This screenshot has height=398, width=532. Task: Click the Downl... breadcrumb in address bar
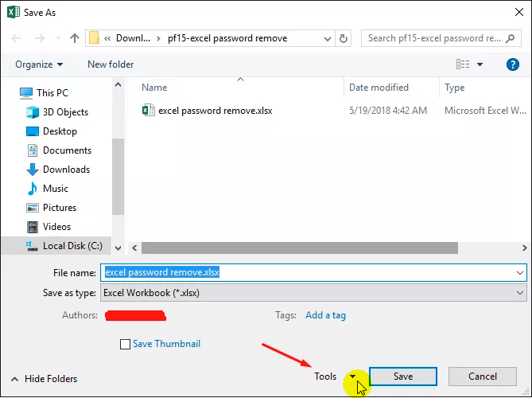133,38
